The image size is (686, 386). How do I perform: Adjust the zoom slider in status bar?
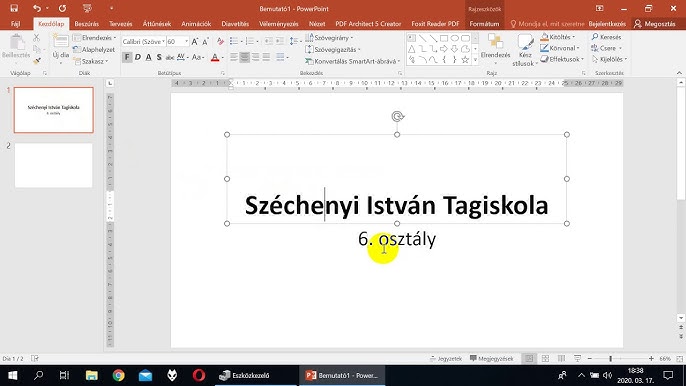pyautogui.click(x=611, y=359)
